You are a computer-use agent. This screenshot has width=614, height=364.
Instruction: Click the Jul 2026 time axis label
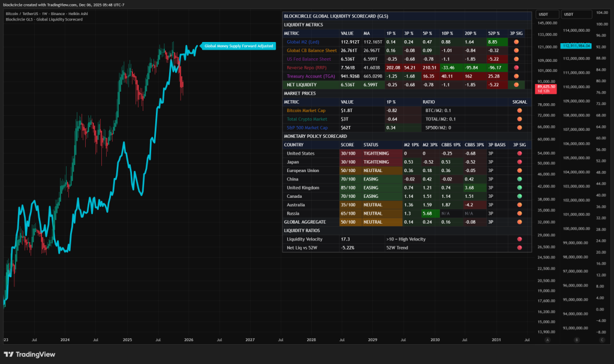219,339
